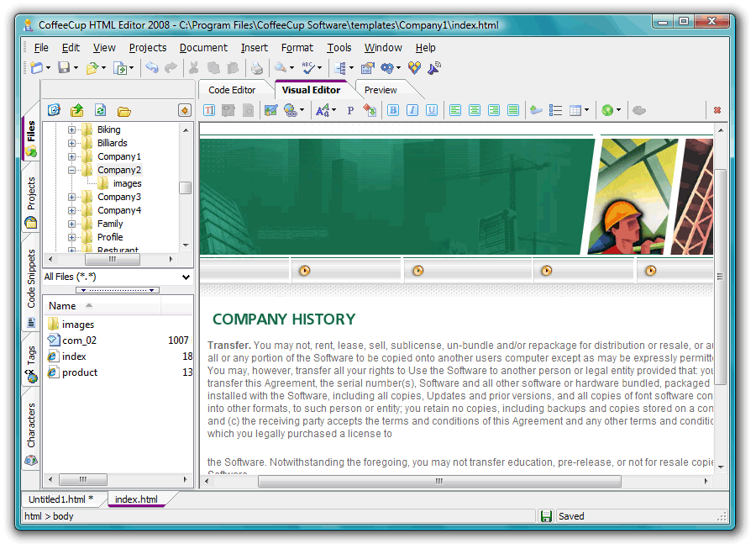Click the folder tree scroll down arrow
The height and width of the screenshot is (549, 756).
click(186, 245)
